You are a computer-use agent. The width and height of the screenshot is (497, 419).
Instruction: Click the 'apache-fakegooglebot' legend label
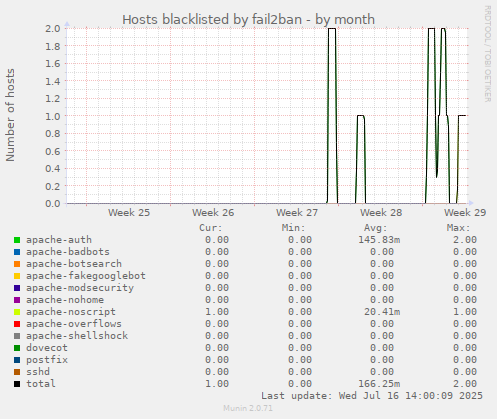[86, 276]
